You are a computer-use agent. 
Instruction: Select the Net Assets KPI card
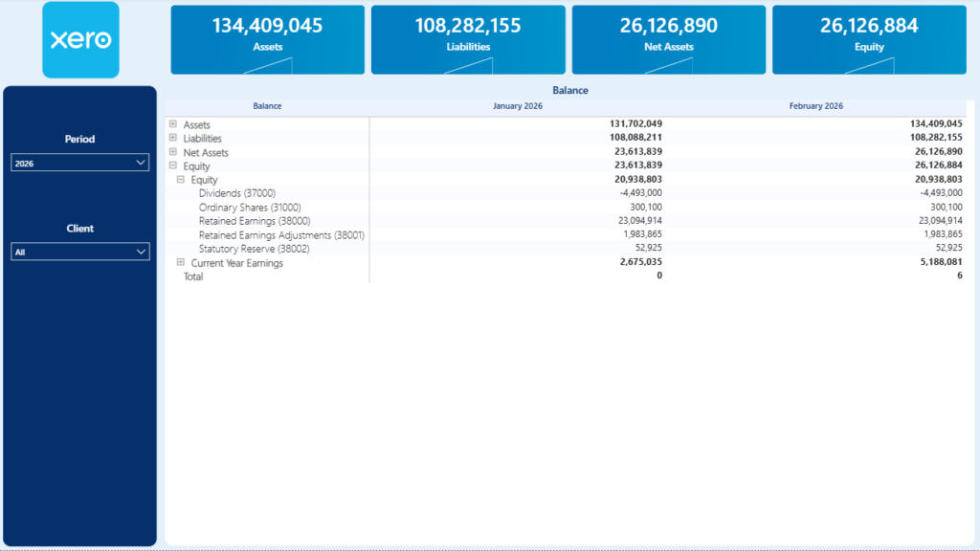click(x=668, y=39)
